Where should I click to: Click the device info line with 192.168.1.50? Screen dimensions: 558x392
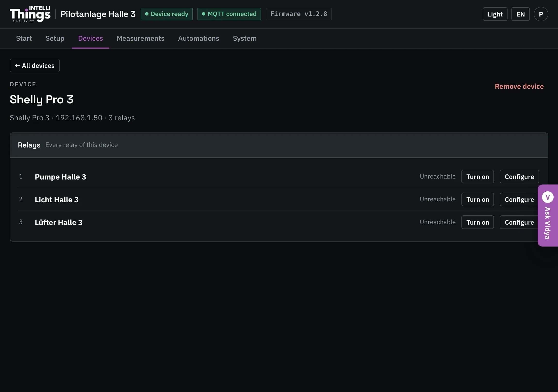tap(72, 118)
